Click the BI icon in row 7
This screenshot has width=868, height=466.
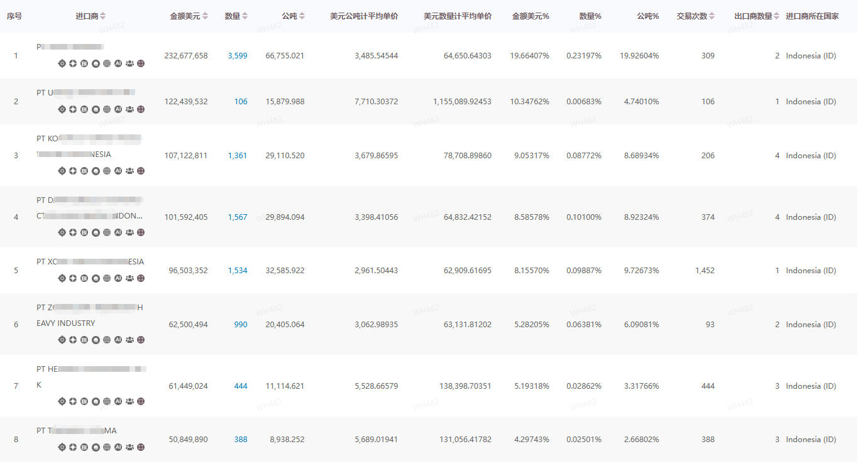tap(84, 401)
